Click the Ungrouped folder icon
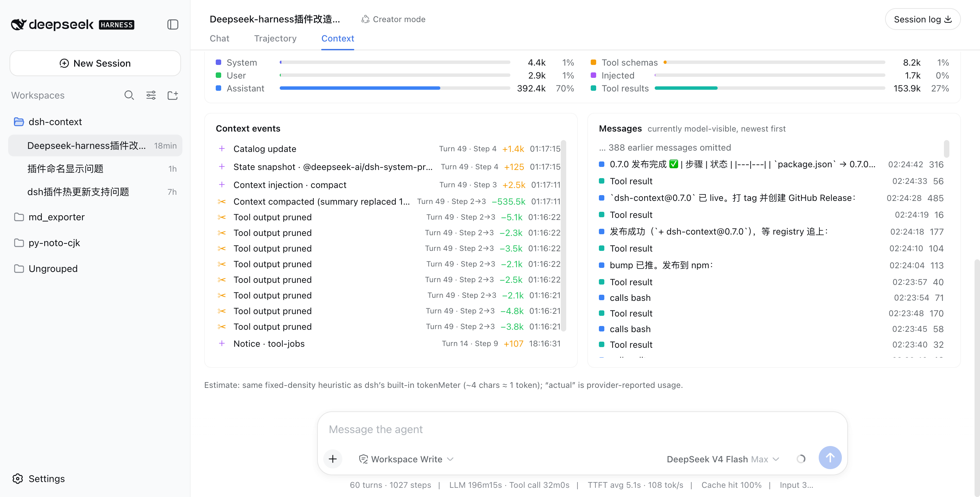This screenshot has height=497, width=980. (x=19, y=269)
